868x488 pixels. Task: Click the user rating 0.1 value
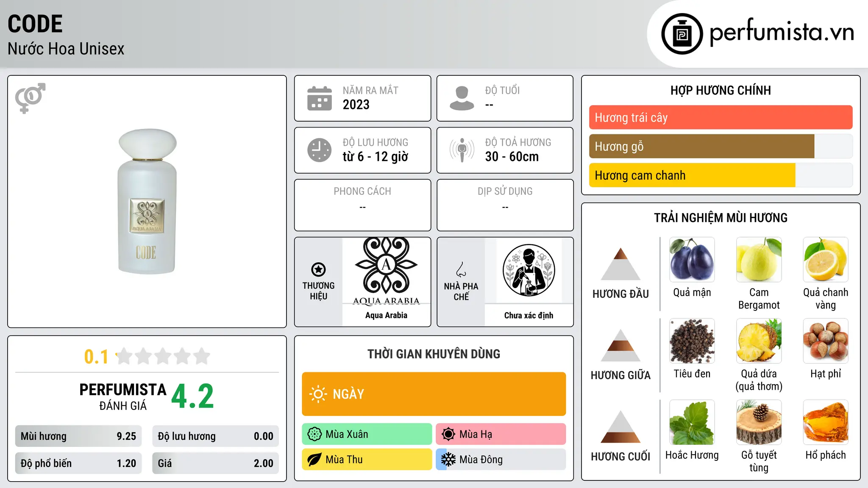[x=96, y=357]
